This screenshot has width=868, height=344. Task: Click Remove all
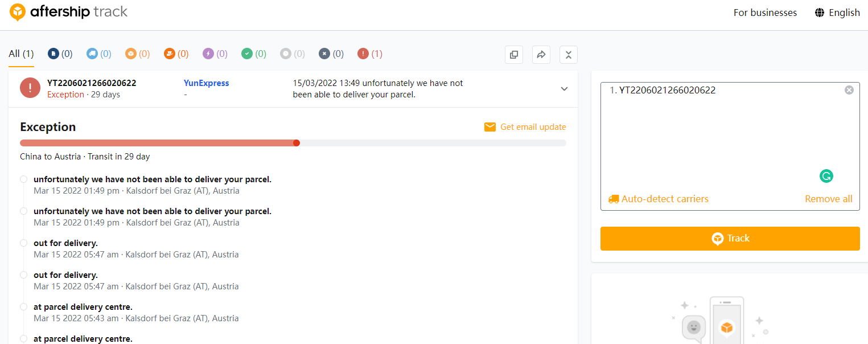click(828, 199)
